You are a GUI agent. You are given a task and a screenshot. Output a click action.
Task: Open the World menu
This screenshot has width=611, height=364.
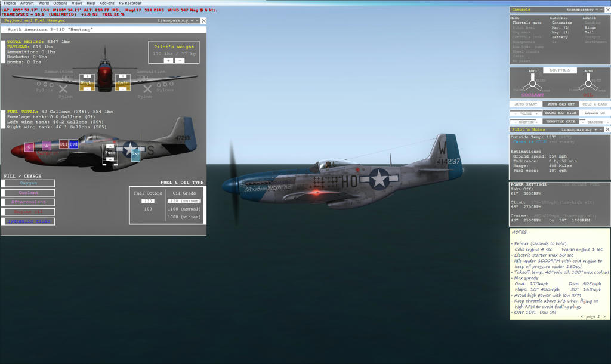point(44,3)
